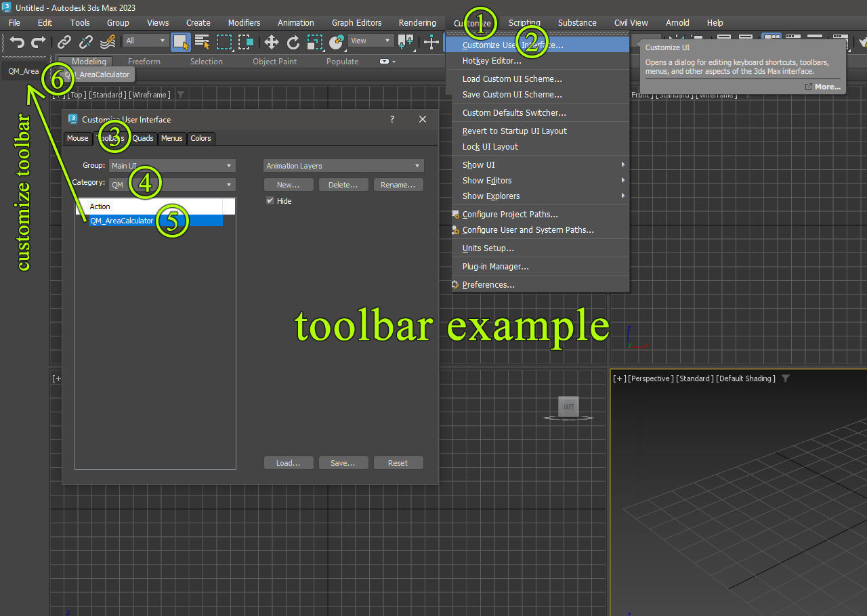Open the Rendering menu

pyautogui.click(x=417, y=23)
